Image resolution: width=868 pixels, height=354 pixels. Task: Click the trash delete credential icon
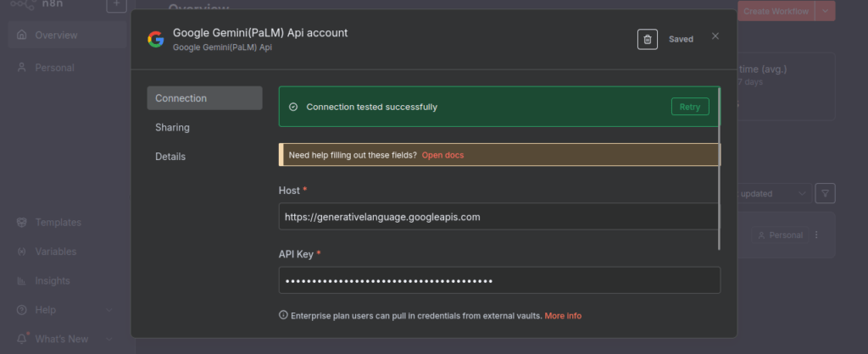tap(647, 39)
